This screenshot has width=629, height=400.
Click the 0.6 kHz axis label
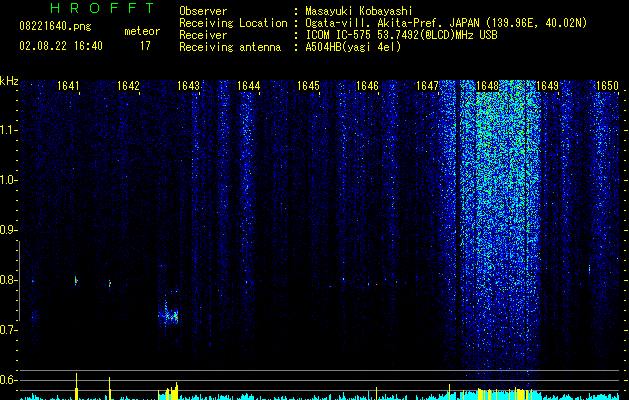pyautogui.click(x=8, y=380)
